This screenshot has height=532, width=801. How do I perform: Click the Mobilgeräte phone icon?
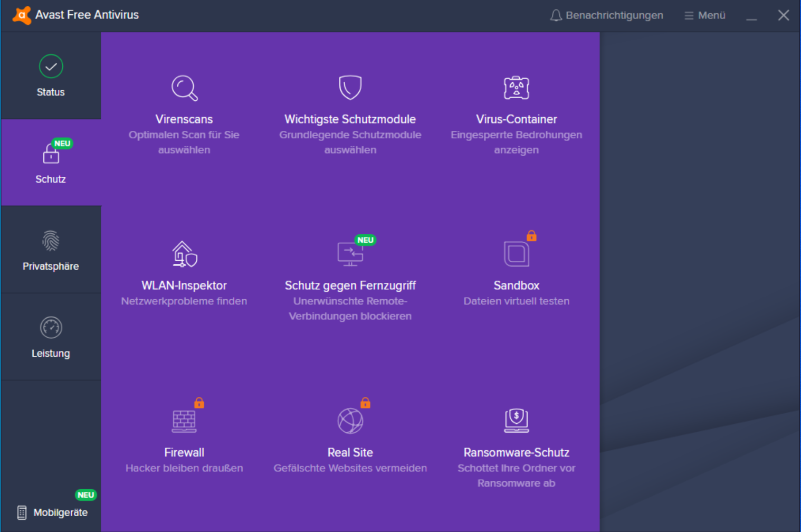pyautogui.click(x=22, y=512)
